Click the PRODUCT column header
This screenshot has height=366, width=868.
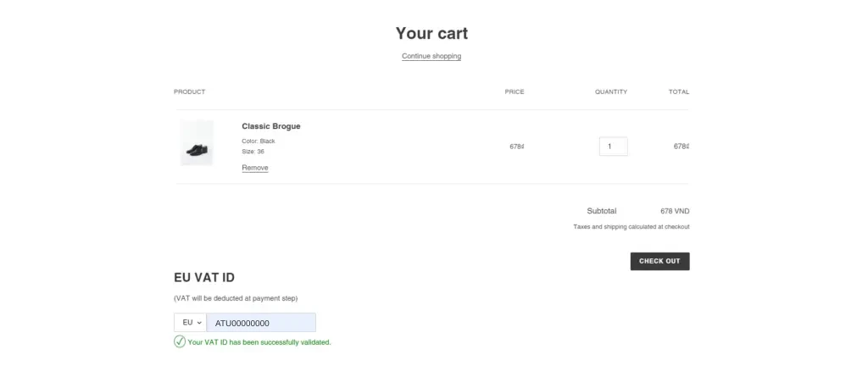click(189, 91)
